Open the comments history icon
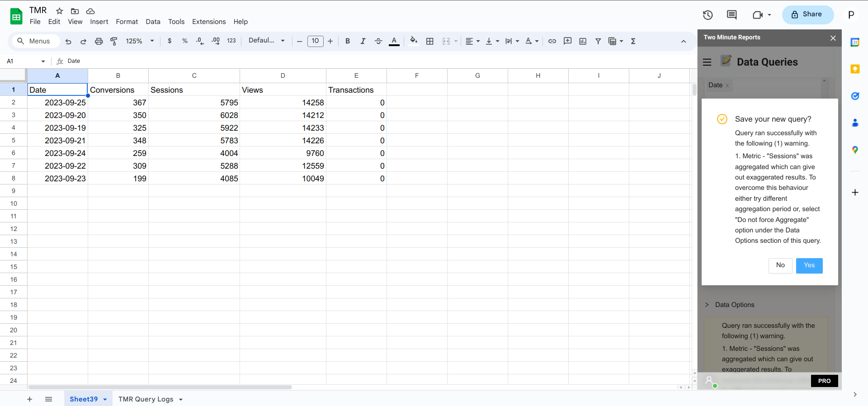The height and width of the screenshot is (406, 868). [x=731, y=15]
